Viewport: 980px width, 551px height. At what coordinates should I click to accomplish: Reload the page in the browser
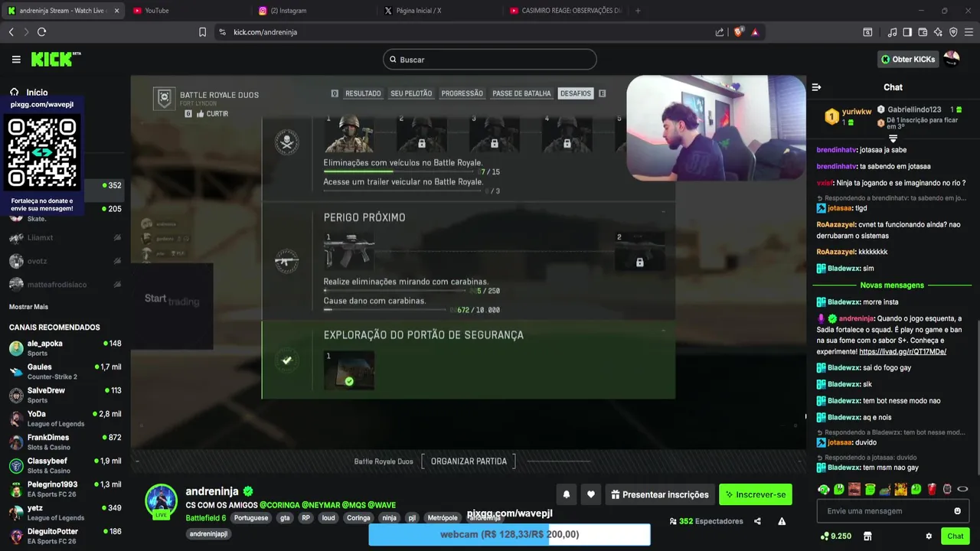[x=41, y=32]
